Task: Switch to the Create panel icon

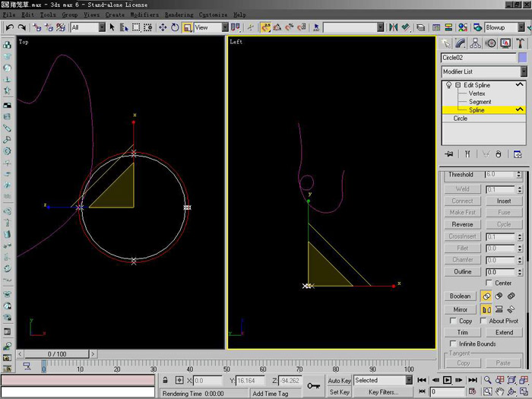Action: [445, 43]
